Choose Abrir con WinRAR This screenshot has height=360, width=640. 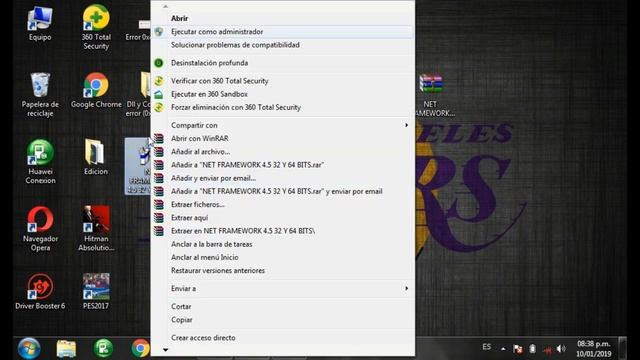coord(283,138)
